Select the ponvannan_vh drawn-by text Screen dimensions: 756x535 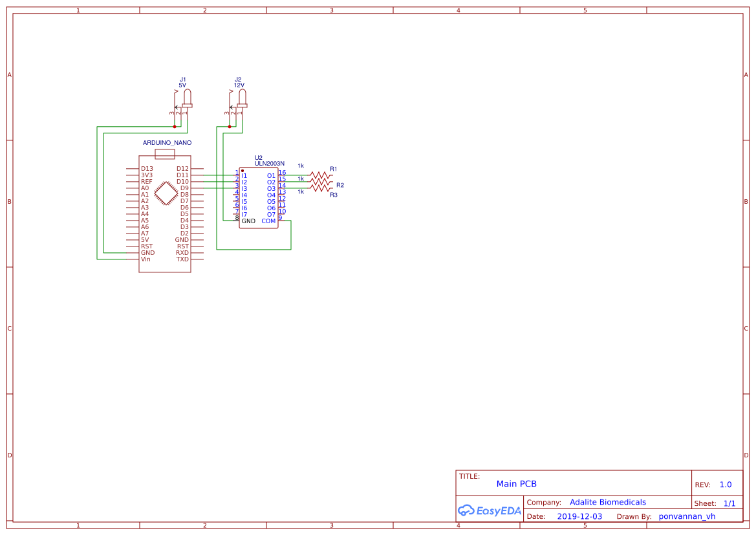coord(687,516)
